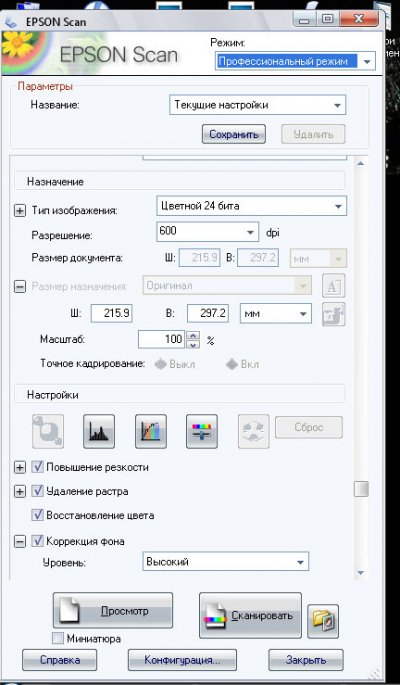The height and width of the screenshot is (685, 400).
Task: Increase the Масштаб value with the up arrow
Action: point(193,335)
